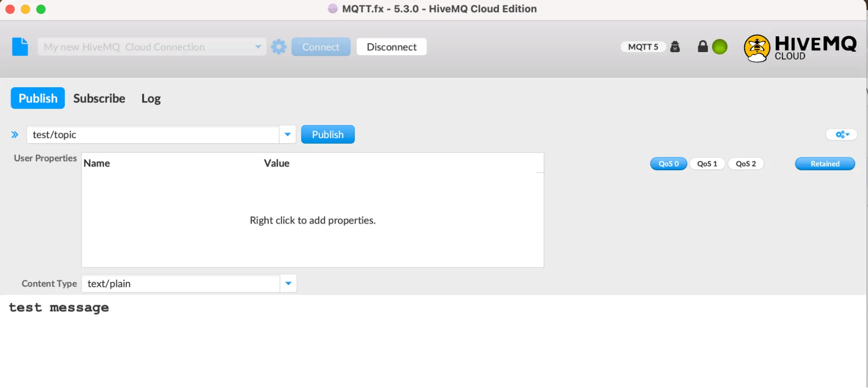The image size is (868, 388).
Task: Click the Content Type label
Action: point(49,283)
